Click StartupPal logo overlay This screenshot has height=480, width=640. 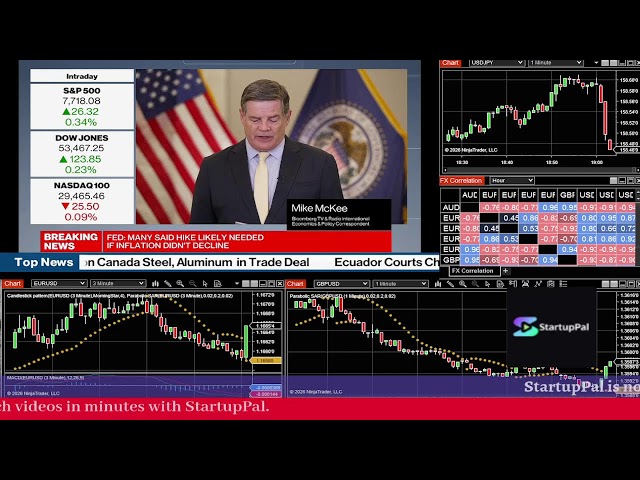pos(551,327)
